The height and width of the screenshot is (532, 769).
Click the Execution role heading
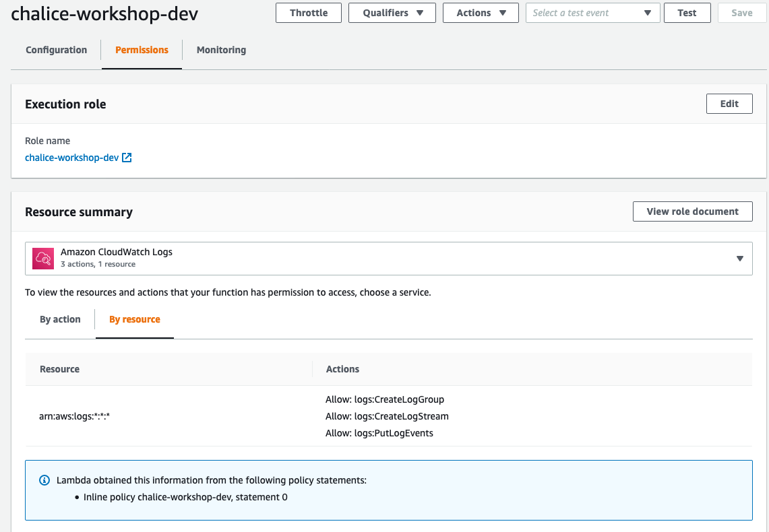tap(66, 104)
